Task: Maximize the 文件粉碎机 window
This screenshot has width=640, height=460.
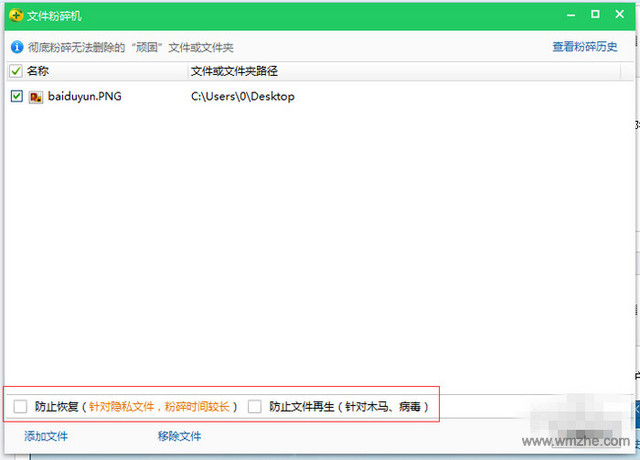Action: coord(595,14)
